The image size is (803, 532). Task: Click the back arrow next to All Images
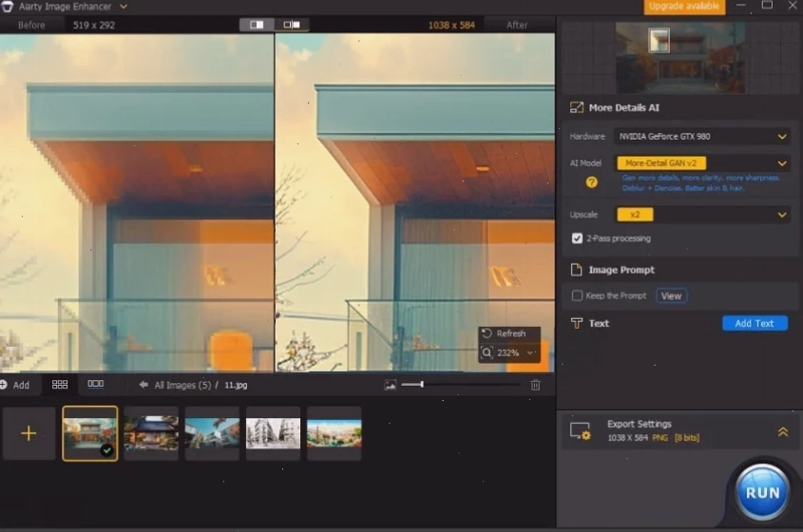(143, 385)
